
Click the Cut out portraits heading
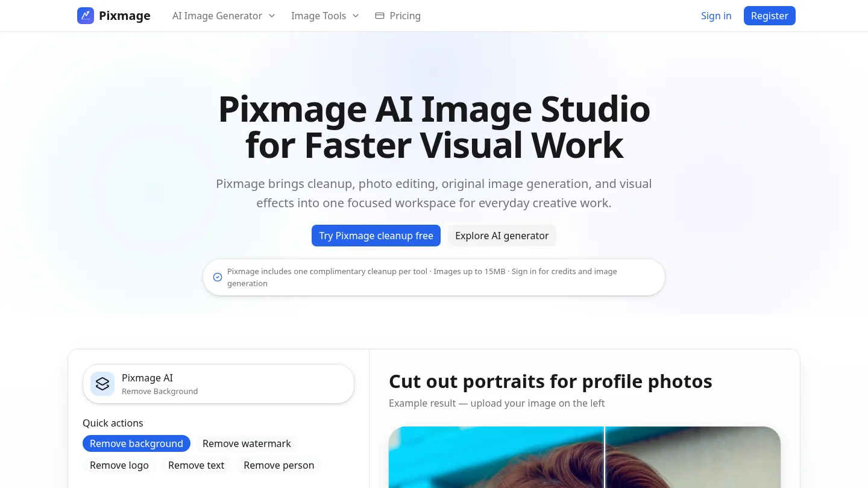click(550, 381)
